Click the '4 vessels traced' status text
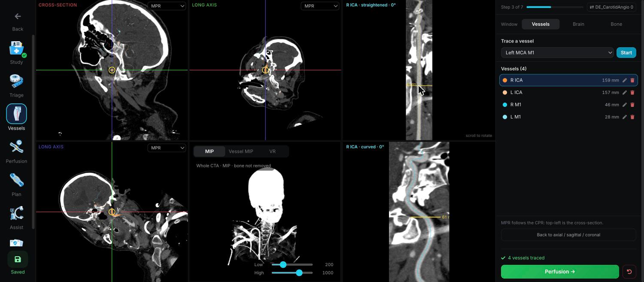Screen dimensions: 644x282 click(526, 258)
